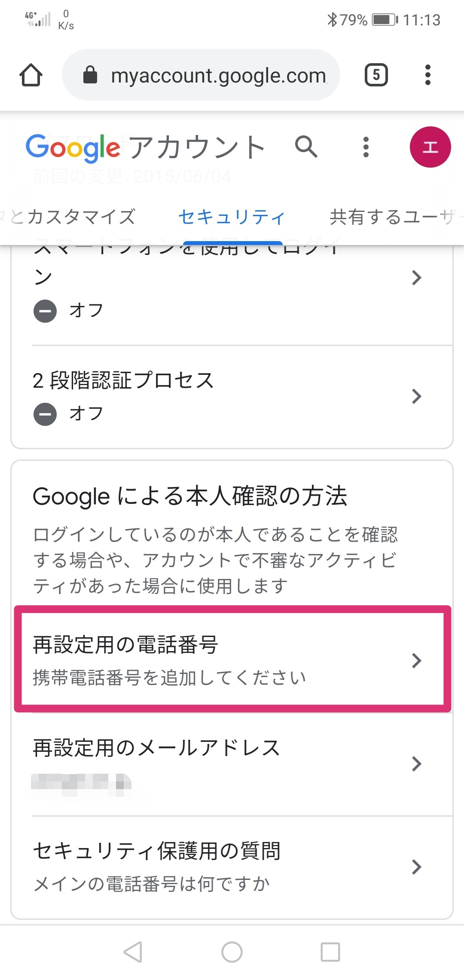Tap the Android back navigation button
This screenshot has height=980, width=464.
pos(133,952)
